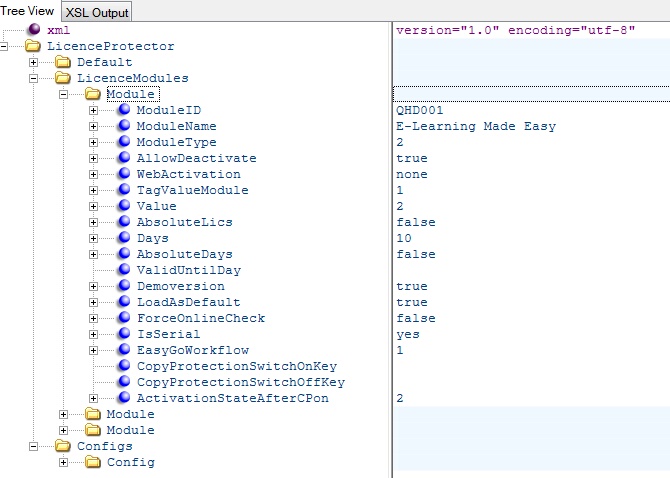670x478 pixels.
Task: Click the LicenceProtector folder icon
Action: pyautogui.click(x=34, y=46)
